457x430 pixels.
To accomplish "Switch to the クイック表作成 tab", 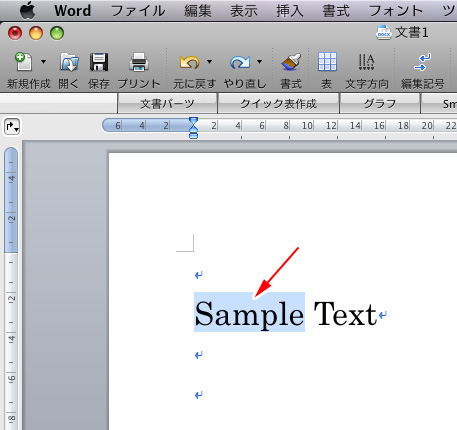I will click(x=278, y=104).
